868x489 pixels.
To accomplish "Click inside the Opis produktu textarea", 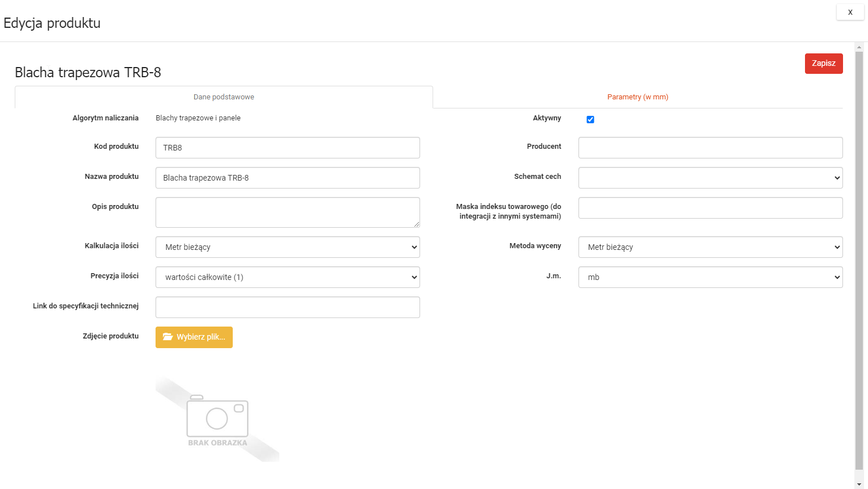I will point(287,212).
